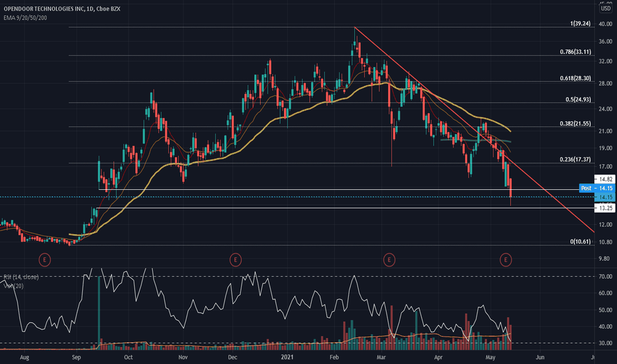
Task: Click the 0.786(33.11) Fibonacci level label
Action: [575, 52]
